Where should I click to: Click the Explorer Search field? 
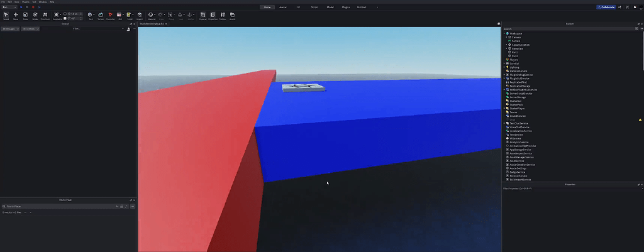click(569, 29)
